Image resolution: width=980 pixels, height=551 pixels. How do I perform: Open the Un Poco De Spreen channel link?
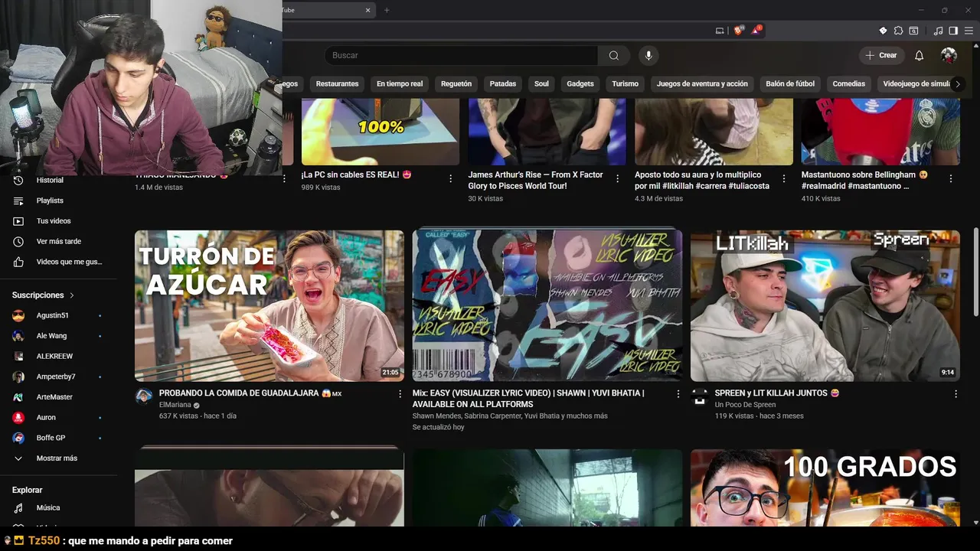click(745, 405)
